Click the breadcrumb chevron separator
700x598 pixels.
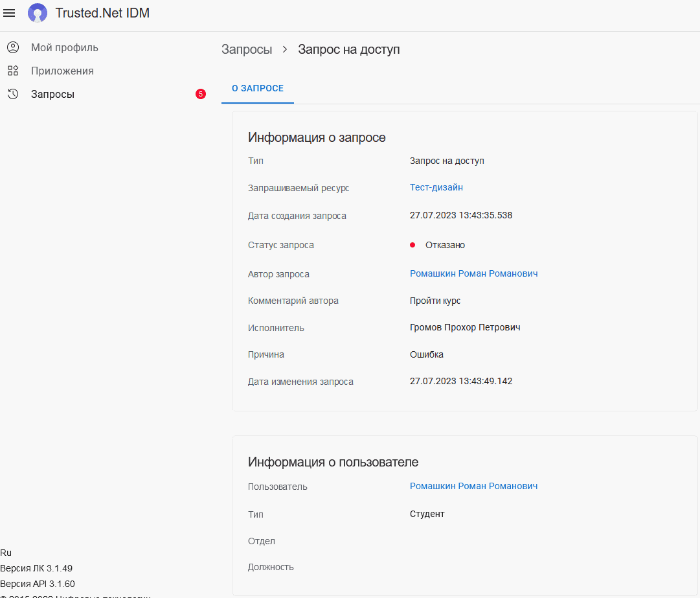point(285,49)
